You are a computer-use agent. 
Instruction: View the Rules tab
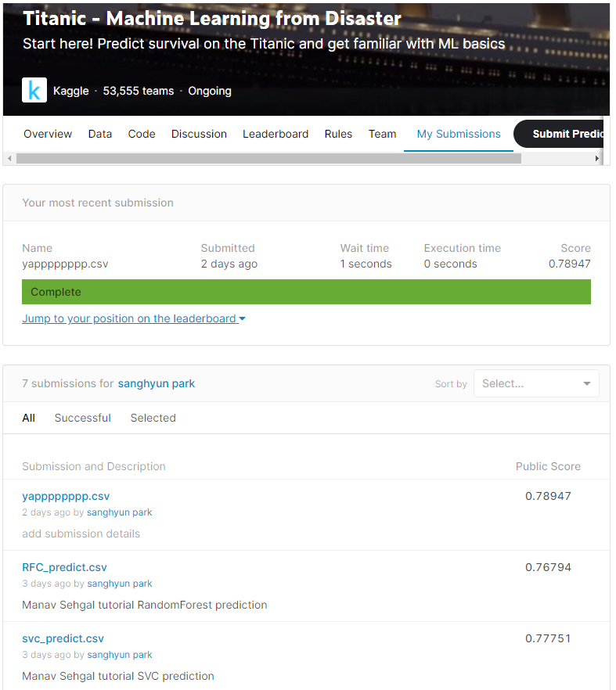[338, 134]
